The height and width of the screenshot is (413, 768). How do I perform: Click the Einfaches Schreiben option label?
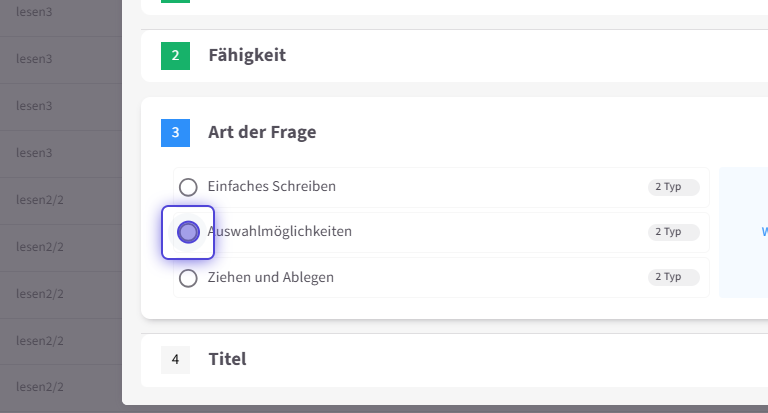point(271,187)
